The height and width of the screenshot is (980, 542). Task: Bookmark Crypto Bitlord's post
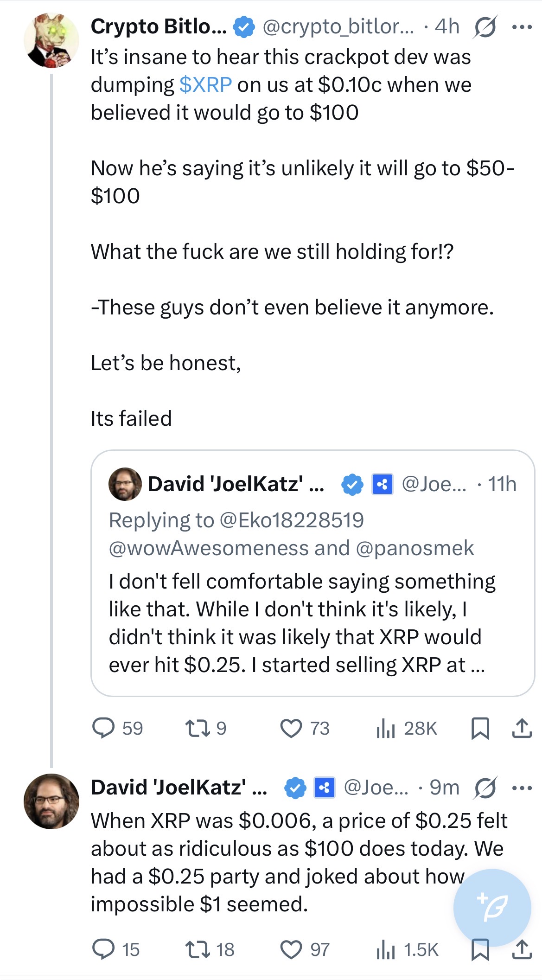480,728
